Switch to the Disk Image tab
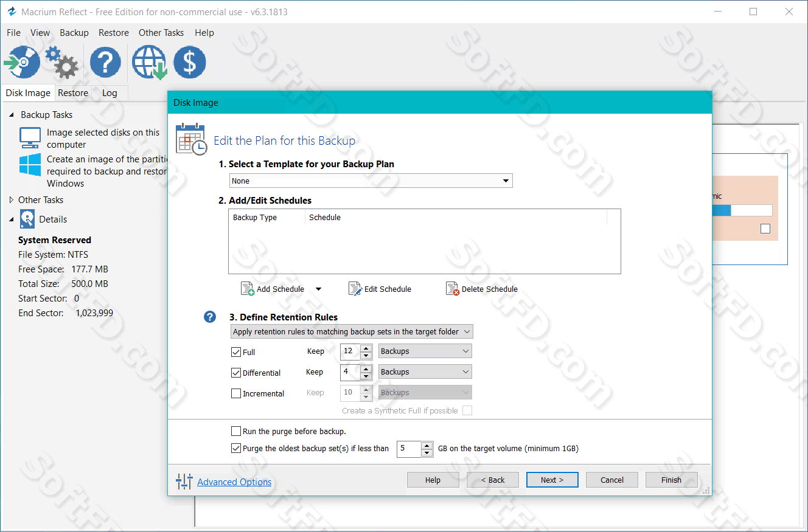Image resolution: width=808 pixels, height=532 pixels. coord(28,93)
